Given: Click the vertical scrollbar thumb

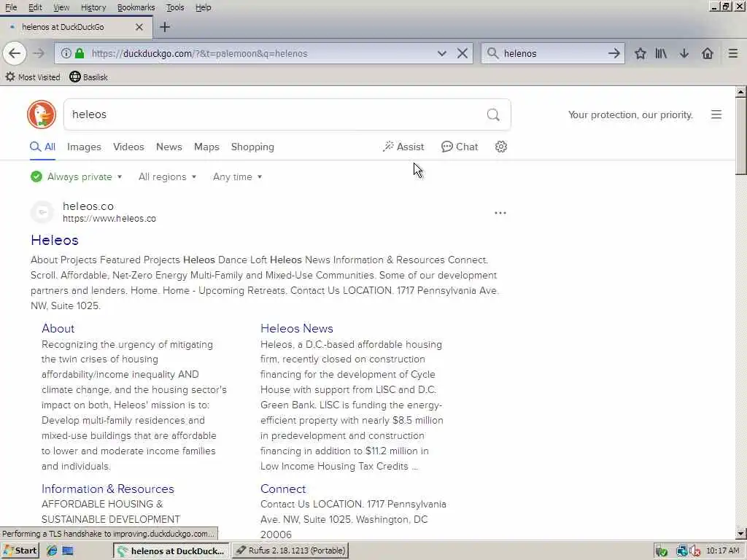Looking at the screenshot, I should point(741,136).
